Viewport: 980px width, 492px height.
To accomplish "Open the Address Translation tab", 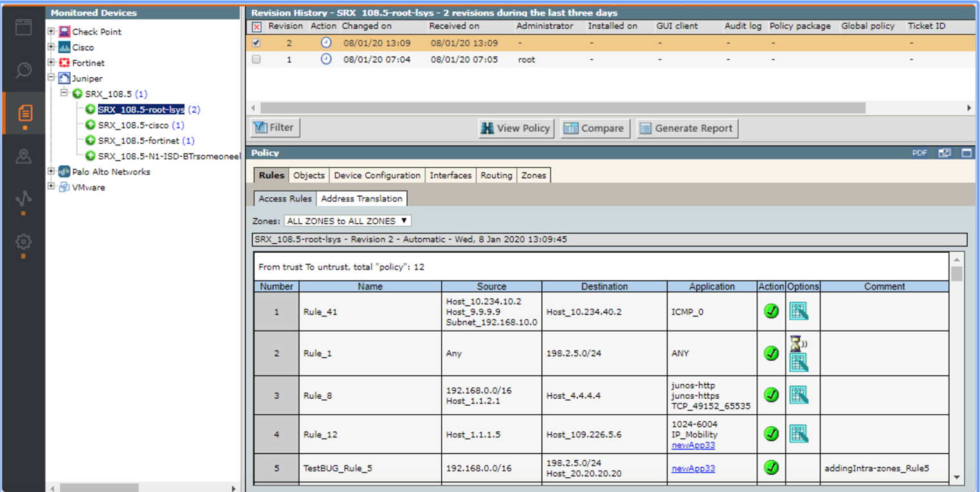I will pyautogui.click(x=361, y=198).
